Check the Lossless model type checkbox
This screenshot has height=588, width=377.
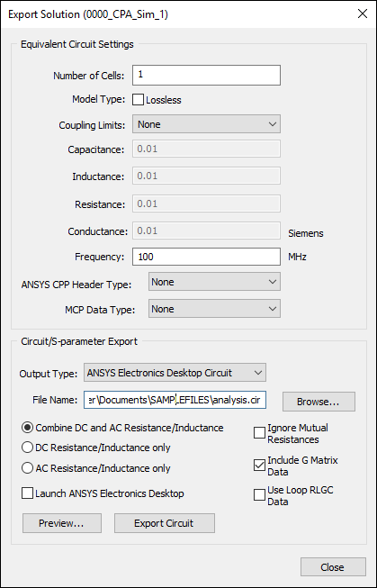click(138, 100)
